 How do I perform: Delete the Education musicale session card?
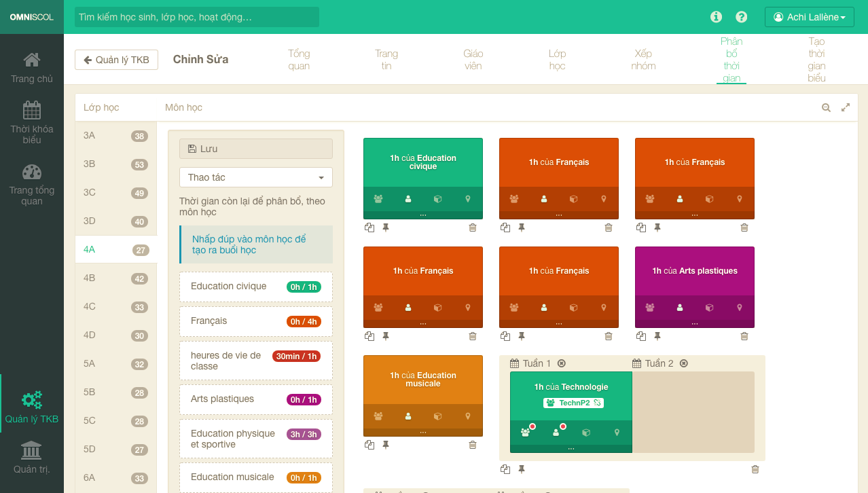click(x=473, y=445)
